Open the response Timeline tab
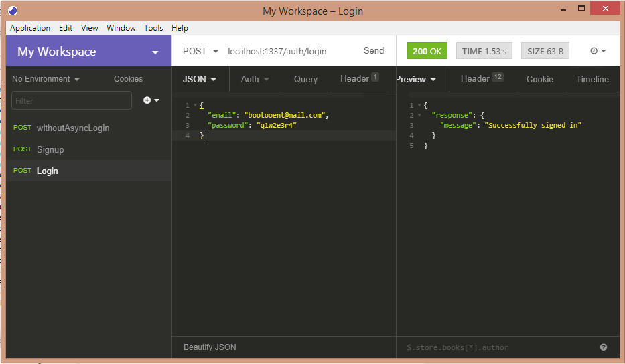625x364 pixels. coord(592,79)
